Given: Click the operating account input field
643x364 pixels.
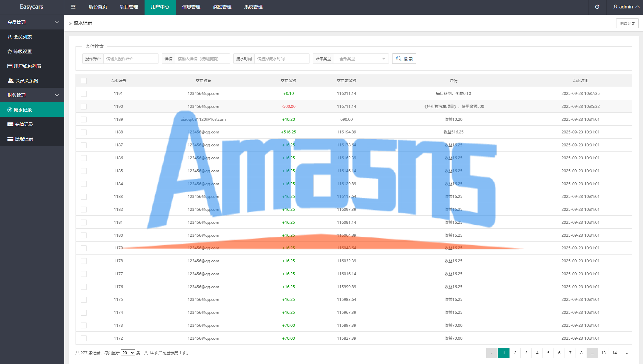Looking at the screenshot, I should [x=131, y=59].
